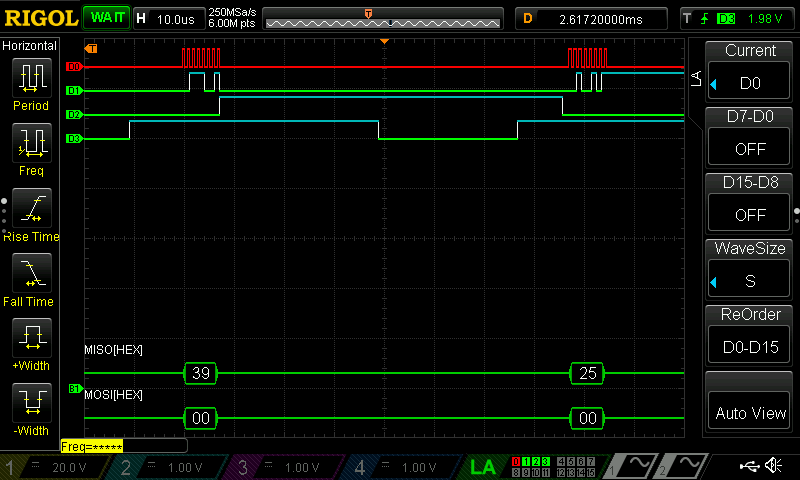The height and width of the screenshot is (480, 800).
Task: Click the MISO decoded value 39
Action: point(201,373)
